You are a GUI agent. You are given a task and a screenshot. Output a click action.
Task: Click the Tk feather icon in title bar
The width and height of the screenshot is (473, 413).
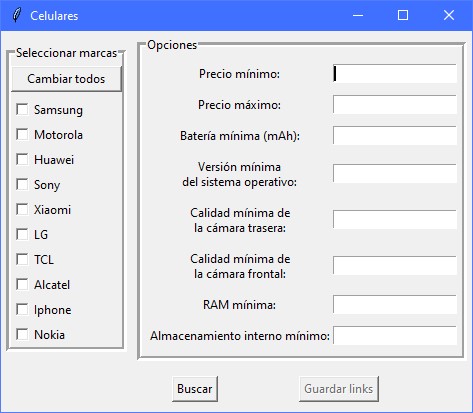coord(16,15)
